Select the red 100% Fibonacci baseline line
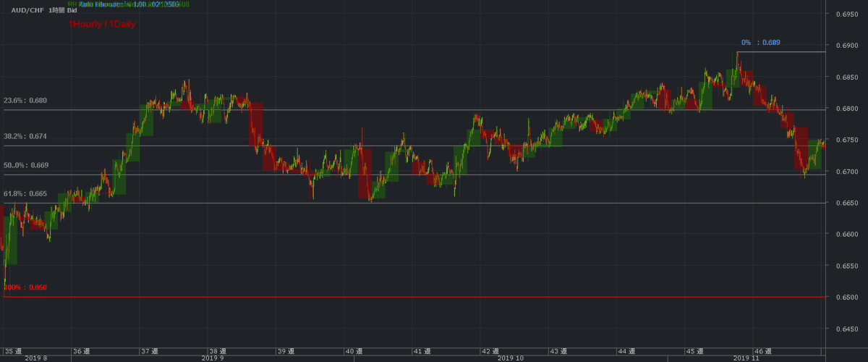 pyautogui.click(x=414, y=297)
